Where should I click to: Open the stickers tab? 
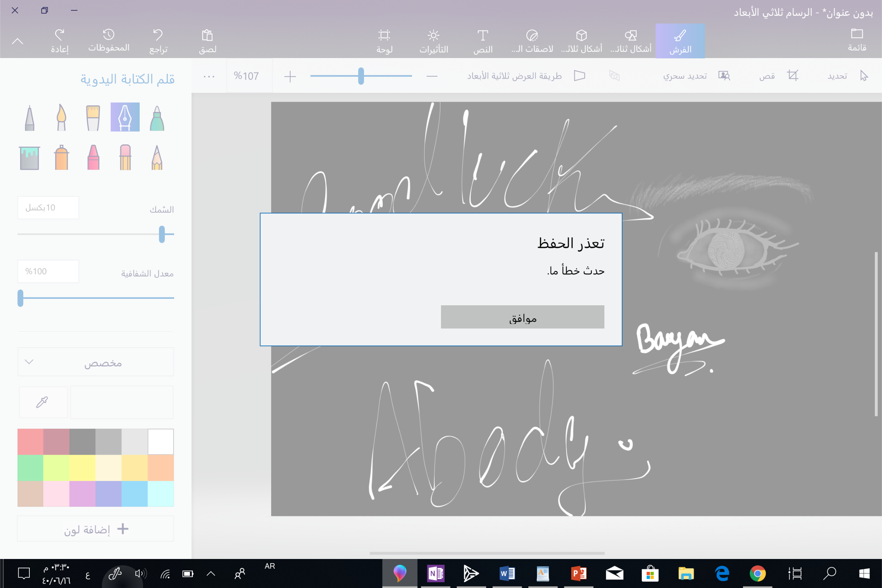[x=532, y=40]
